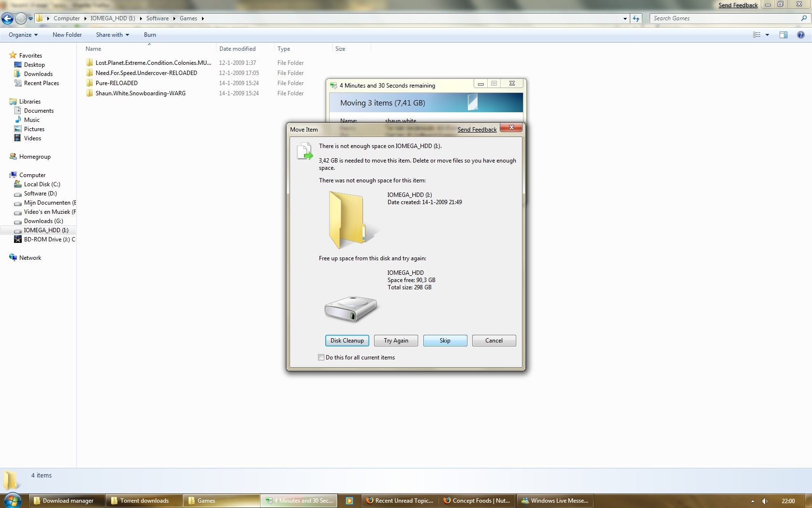The height and width of the screenshot is (508, 812).
Task: Select Lost.Planet.Extreme.Condition.Colonies folder icon
Action: pyautogui.click(x=89, y=63)
